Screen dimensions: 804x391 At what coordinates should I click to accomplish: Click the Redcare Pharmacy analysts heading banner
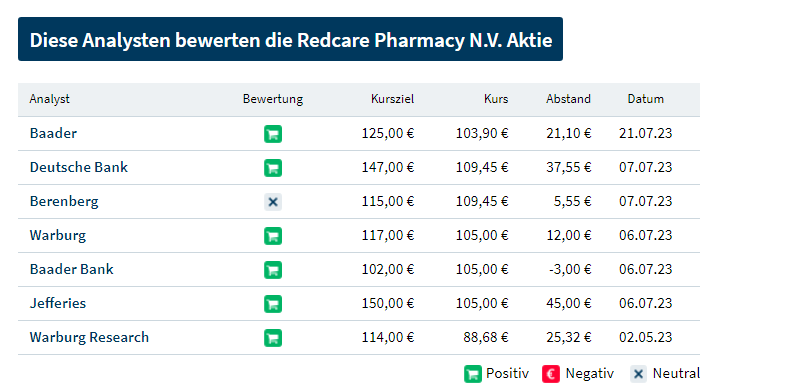click(290, 39)
